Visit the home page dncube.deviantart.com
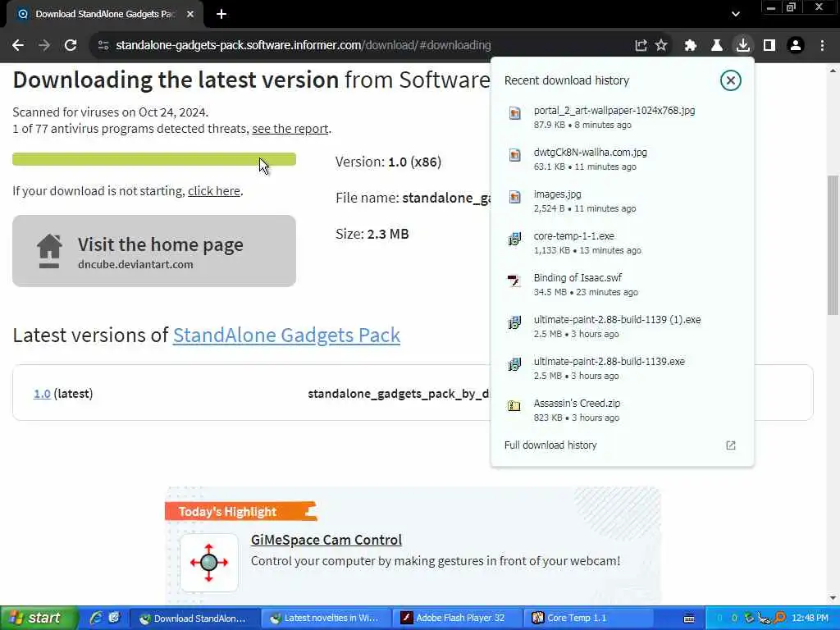Viewport: 840px width, 630px height. 154,251
